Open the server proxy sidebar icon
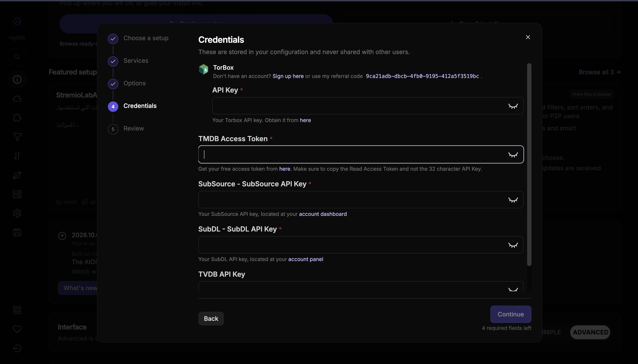 point(17,194)
